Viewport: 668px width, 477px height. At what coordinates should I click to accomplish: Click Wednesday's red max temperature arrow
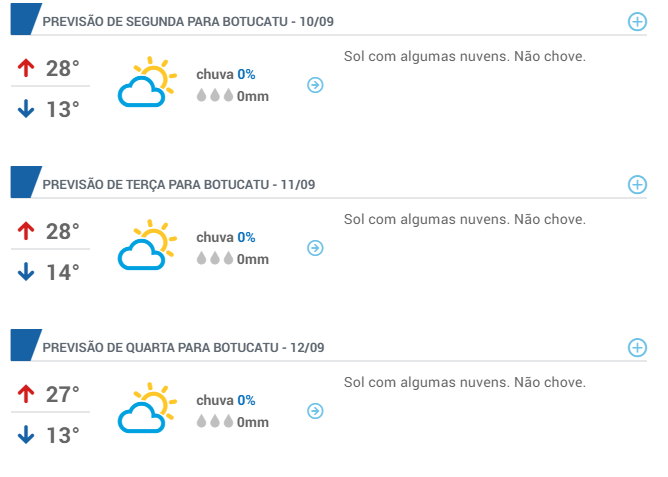(x=26, y=394)
